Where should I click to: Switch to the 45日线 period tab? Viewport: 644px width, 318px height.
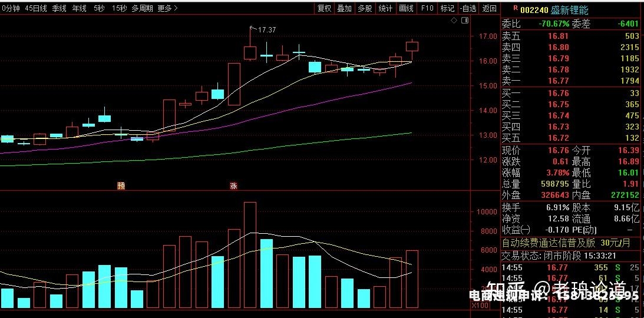[35, 8]
